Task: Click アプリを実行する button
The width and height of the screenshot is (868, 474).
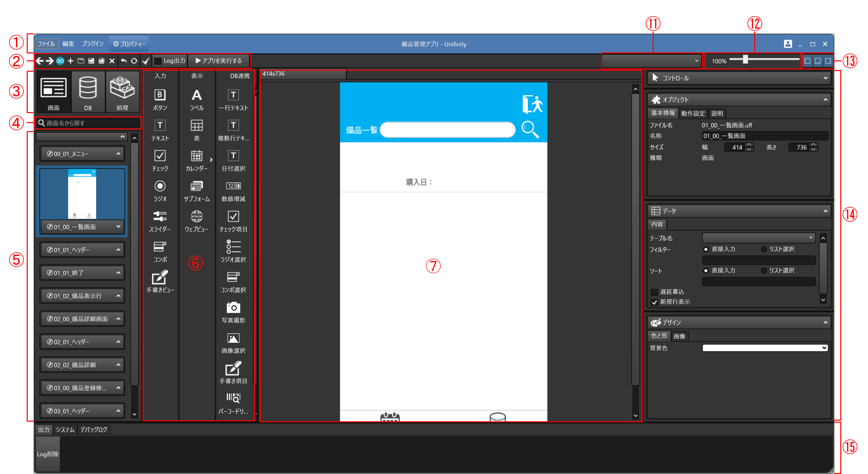Action: tap(219, 61)
